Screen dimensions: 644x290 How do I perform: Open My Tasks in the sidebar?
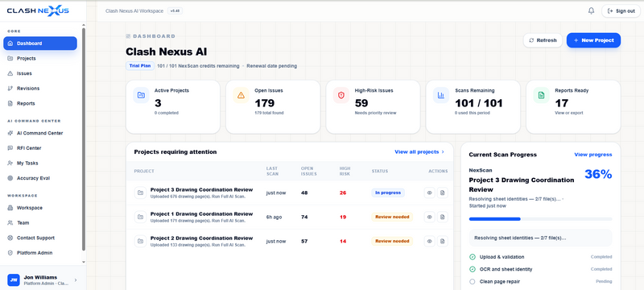[x=40, y=163]
